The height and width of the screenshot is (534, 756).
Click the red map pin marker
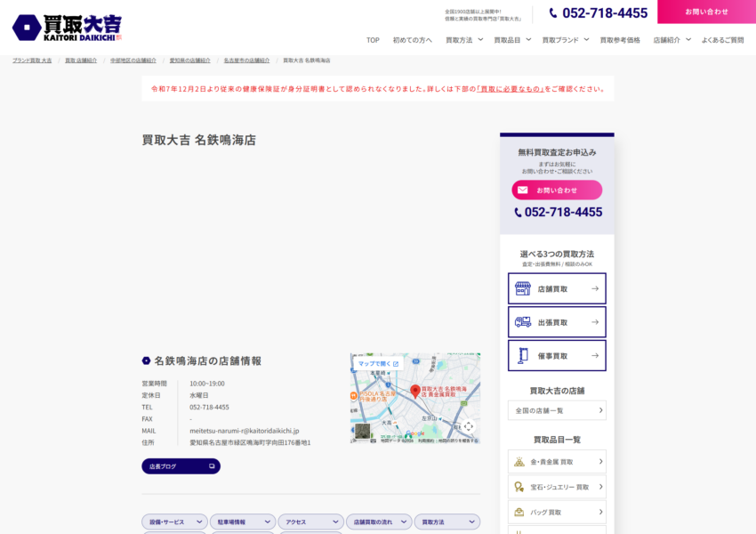[x=415, y=392]
